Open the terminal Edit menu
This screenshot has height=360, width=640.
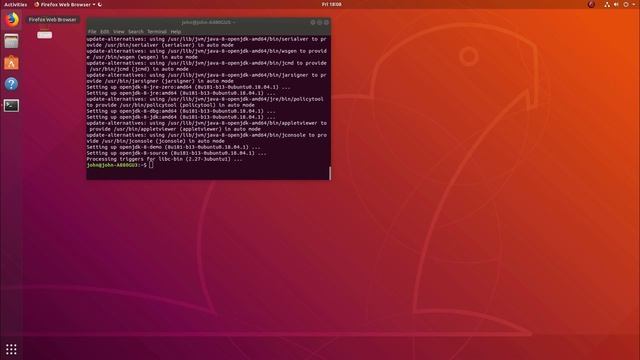(x=104, y=31)
